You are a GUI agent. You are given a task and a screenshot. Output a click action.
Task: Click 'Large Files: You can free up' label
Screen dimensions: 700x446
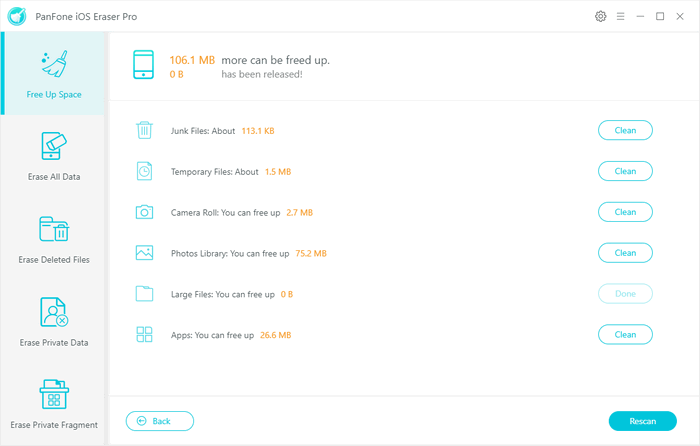click(x=223, y=295)
